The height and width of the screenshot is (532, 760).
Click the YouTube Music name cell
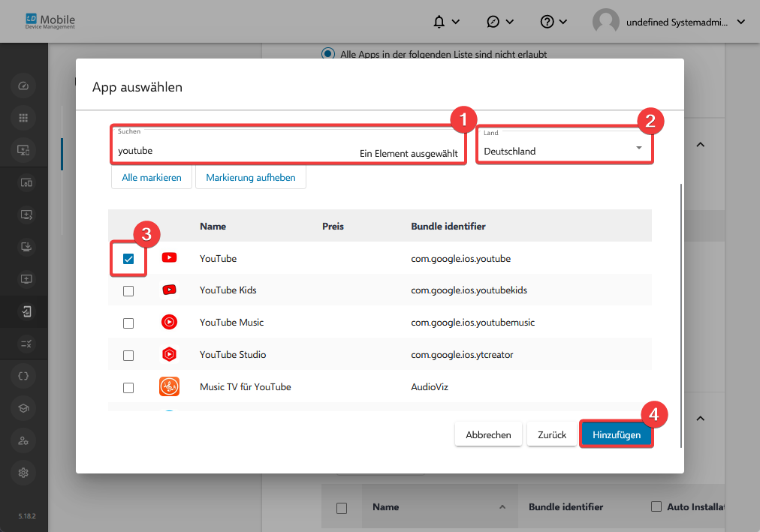232,323
